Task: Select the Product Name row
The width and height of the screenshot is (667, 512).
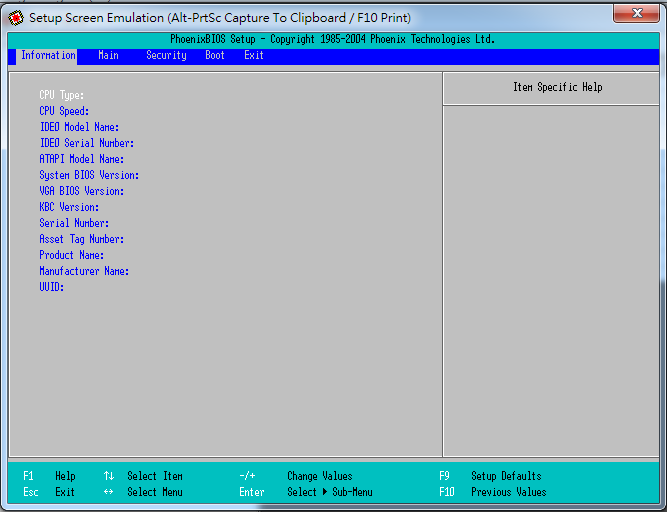Action: click(72, 255)
